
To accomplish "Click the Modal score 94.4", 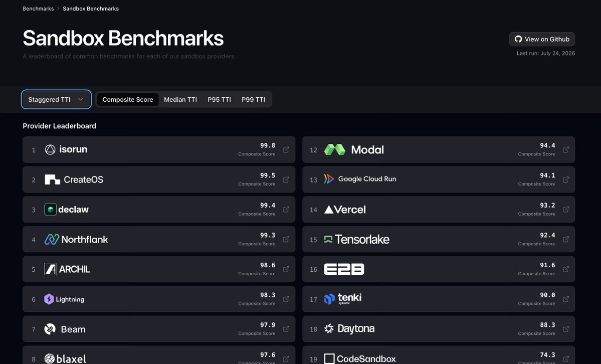I will coord(547,145).
